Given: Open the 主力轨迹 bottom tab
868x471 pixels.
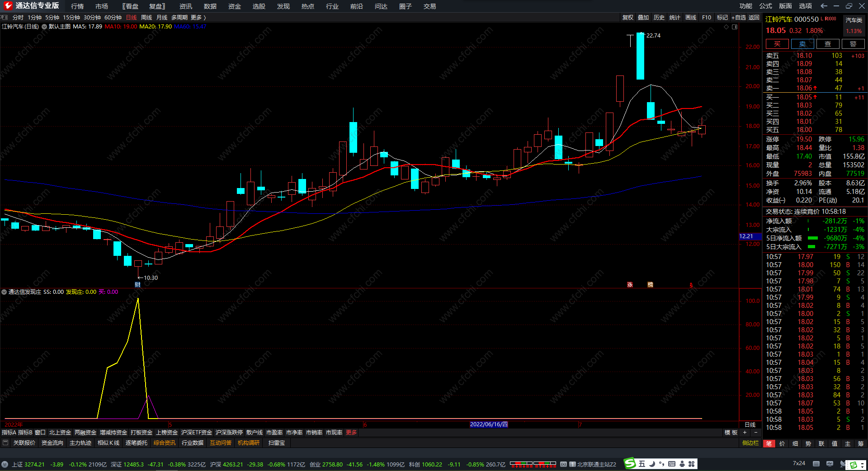Looking at the screenshot, I should tap(80, 443).
